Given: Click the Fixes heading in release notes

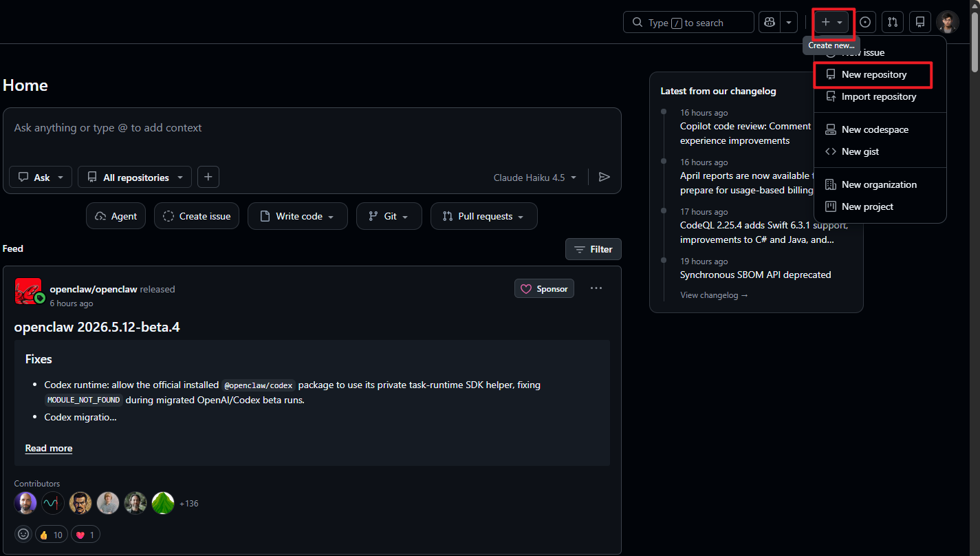Looking at the screenshot, I should (x=39, y=359).
